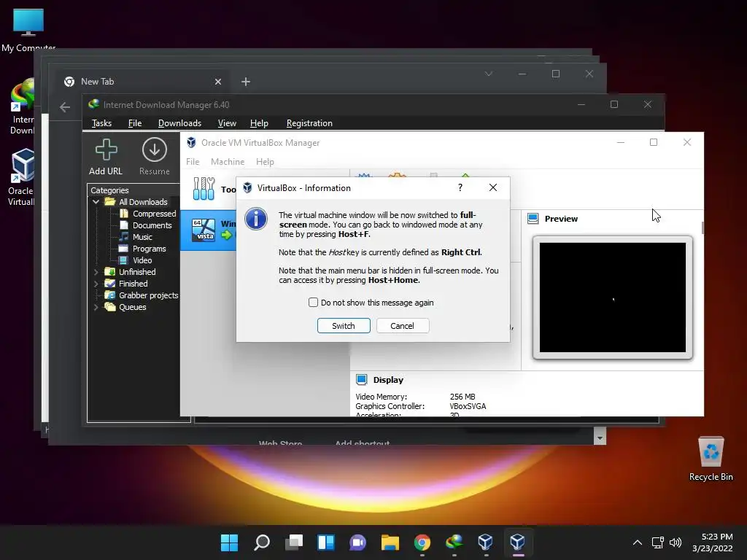Image resolution: width=747 pixels, height=560 pixels.
Task: Click Switch in the VirtualBox Information dialog
Action: [x=344, y=326]
